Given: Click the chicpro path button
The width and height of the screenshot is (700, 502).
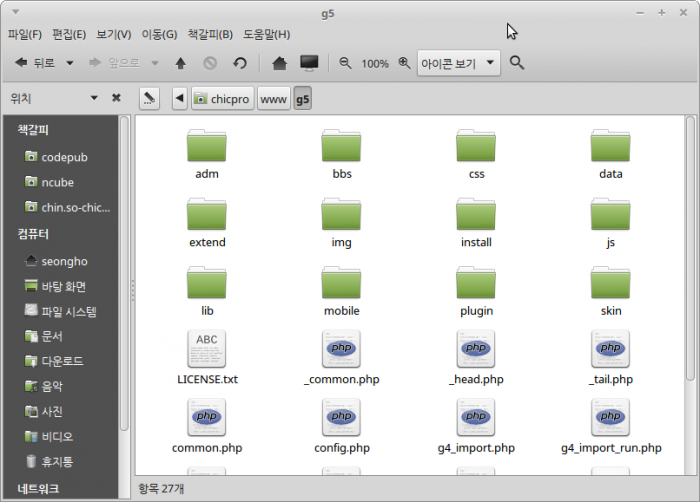Looking at the screenshot, I should [x=222, y=99].
